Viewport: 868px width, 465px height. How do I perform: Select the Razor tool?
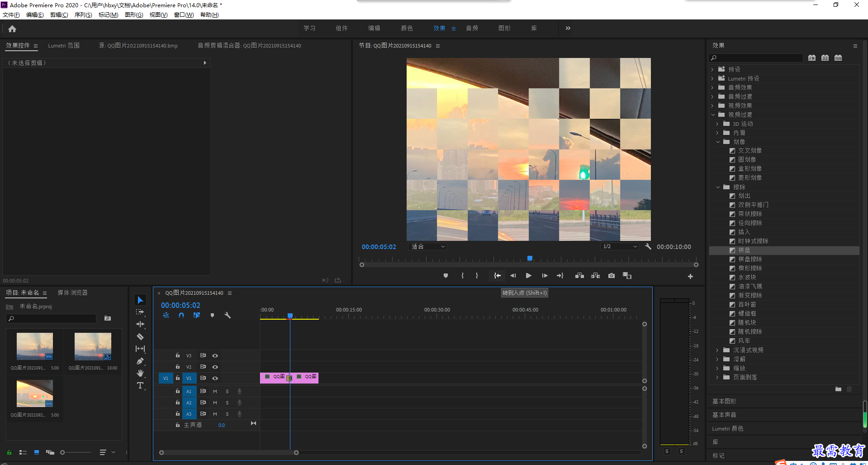(x=140, y=336)
